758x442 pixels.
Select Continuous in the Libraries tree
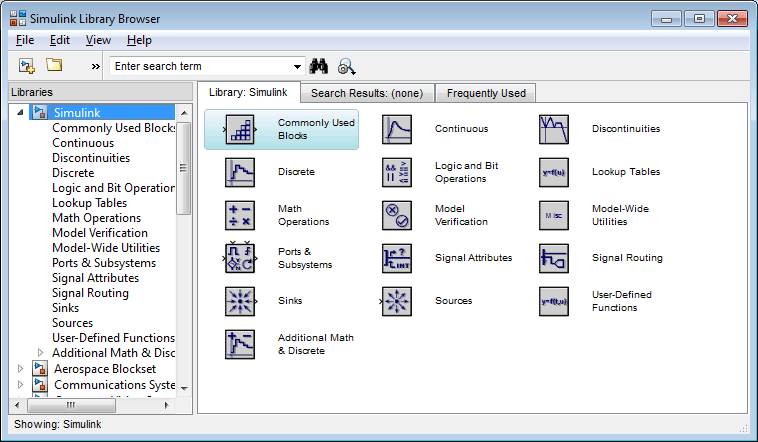point(83,143)
